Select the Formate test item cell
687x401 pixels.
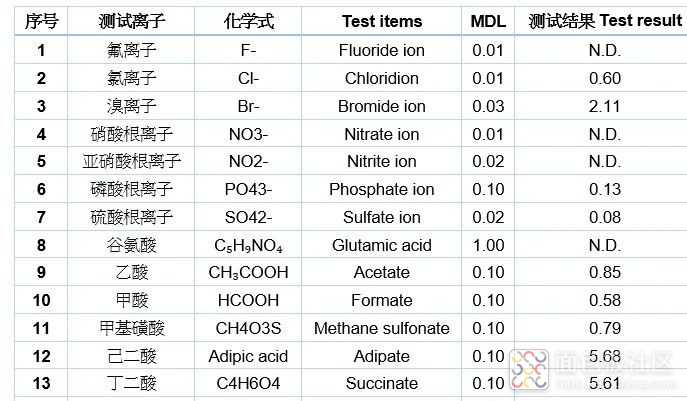[x=382, y=300]
